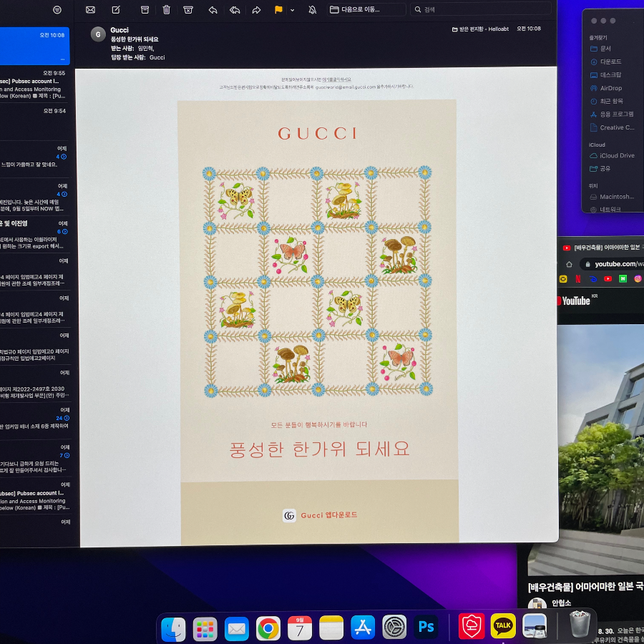Viewport: 644px width, 644px height.
Task: Move message to Junk
Action: click(x=188, y=10)
